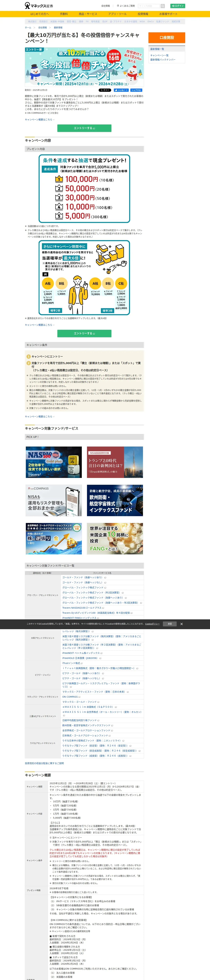
Task: Click the Facebook シェアする button
Action: point(136,90)
